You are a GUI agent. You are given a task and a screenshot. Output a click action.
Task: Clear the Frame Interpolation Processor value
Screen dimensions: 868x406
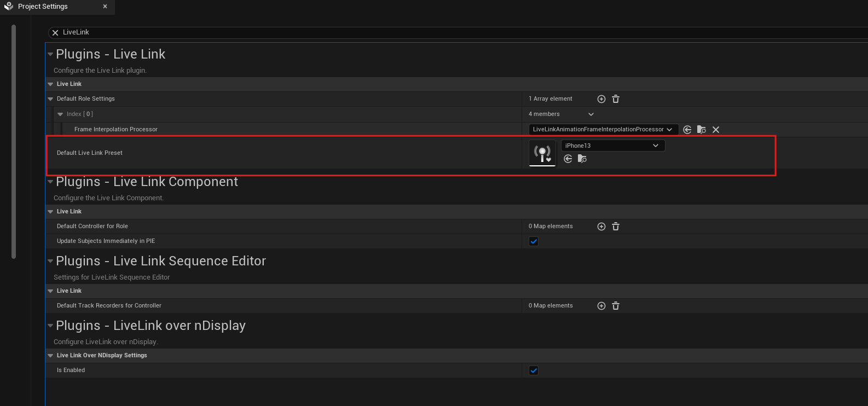716,130
